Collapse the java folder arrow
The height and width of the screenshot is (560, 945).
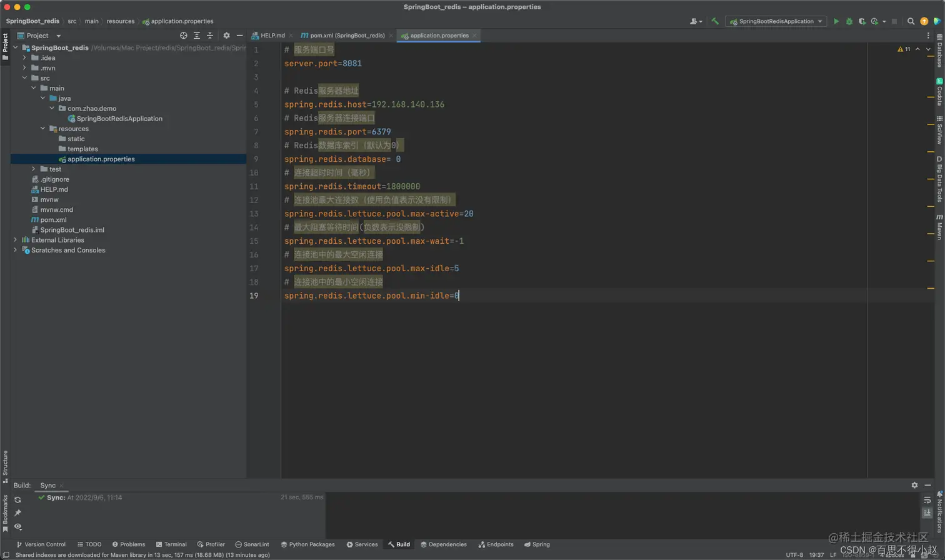click(43, 98)
